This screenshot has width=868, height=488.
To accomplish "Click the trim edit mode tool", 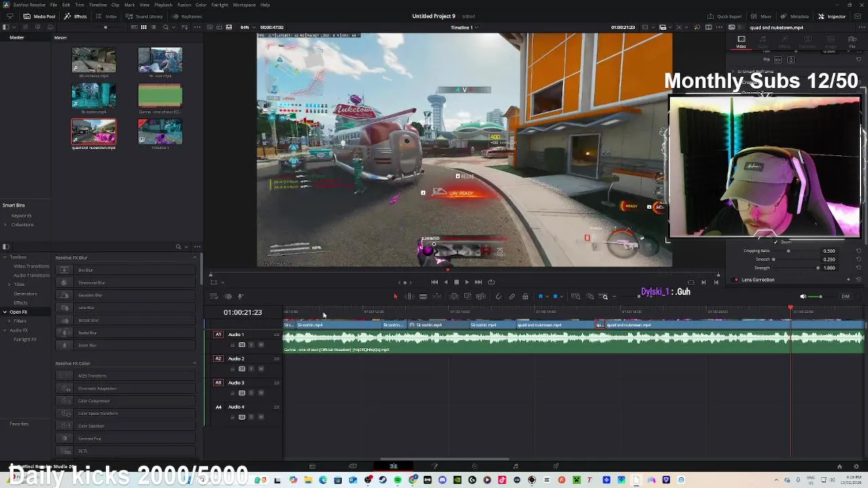I will point(410,296).
